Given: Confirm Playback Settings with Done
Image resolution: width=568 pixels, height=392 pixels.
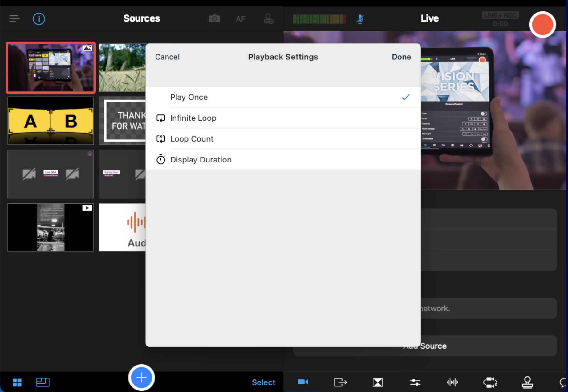Looking at the screenshot, I should click(401, 57).
